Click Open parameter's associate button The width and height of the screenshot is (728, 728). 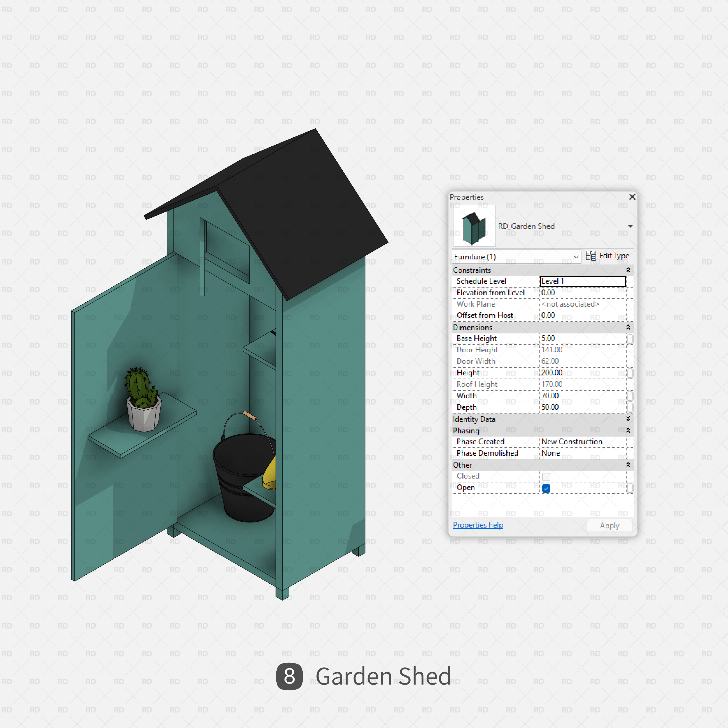630,488
